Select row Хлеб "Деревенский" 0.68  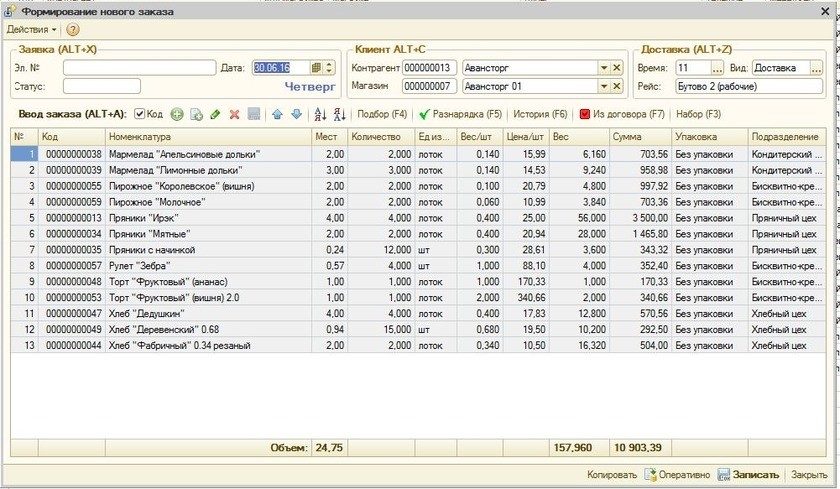click(418, 329)
